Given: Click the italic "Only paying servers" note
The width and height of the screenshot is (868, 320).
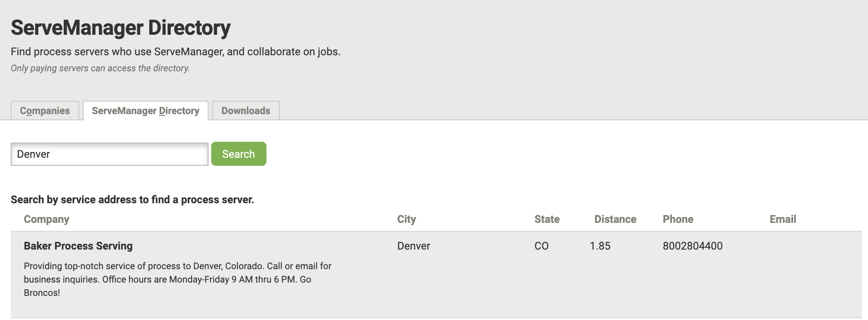Looking at the screenshot, I should [x=100, y=68].
